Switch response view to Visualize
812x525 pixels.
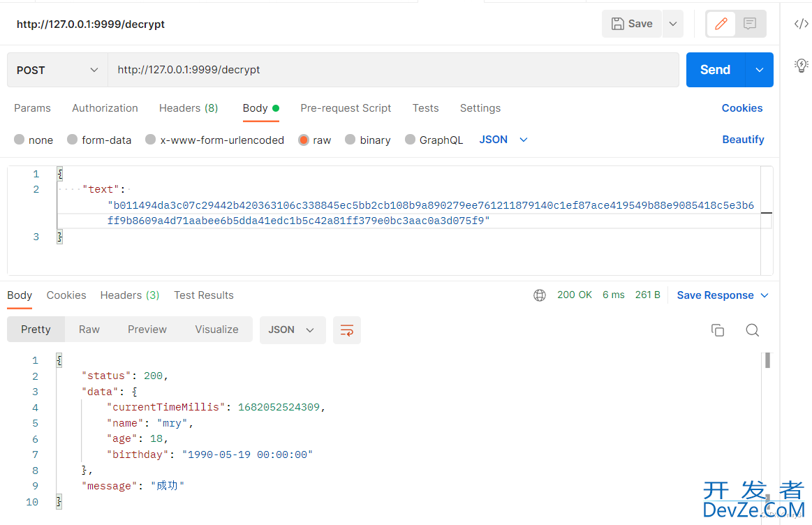click(216, 330)
